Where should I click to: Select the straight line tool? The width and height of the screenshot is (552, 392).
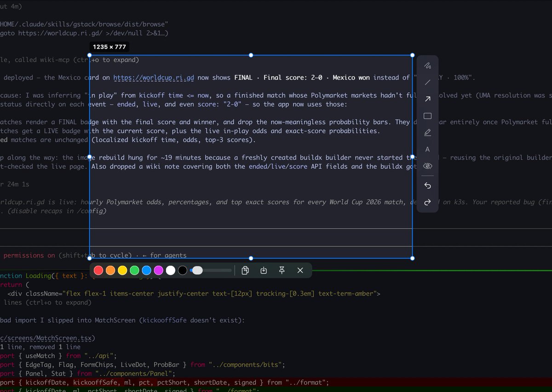tap(427, 82)
